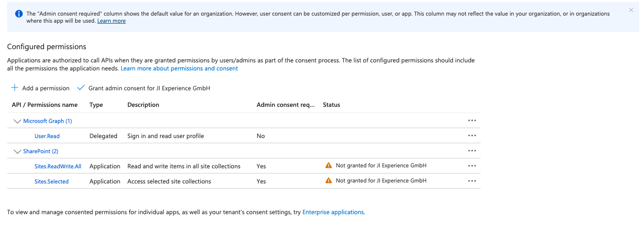This screenshot has width=644, height=226.
Task: Open the Enterprise applications link
Action: 333,212
